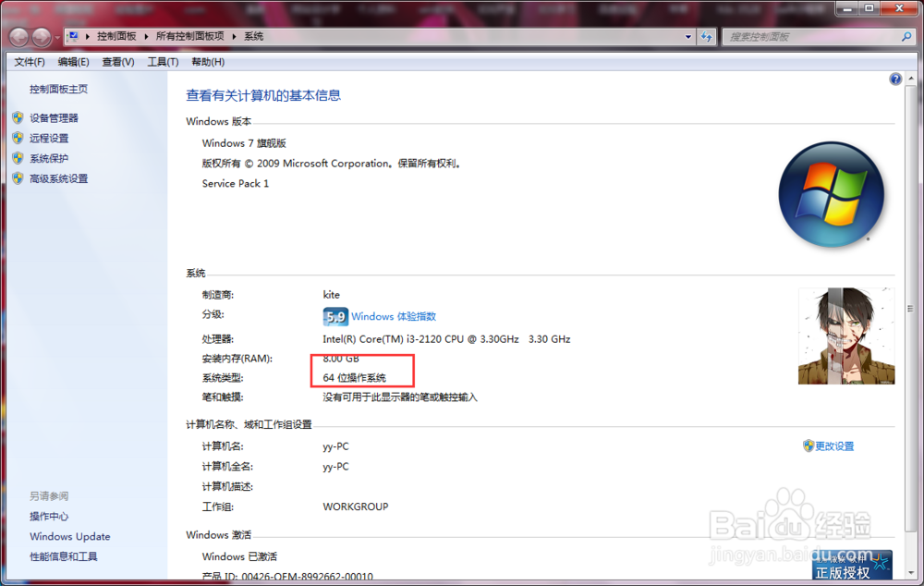
Task: Open 性能信息和工具 link
Action: click(x=64, y=556)
